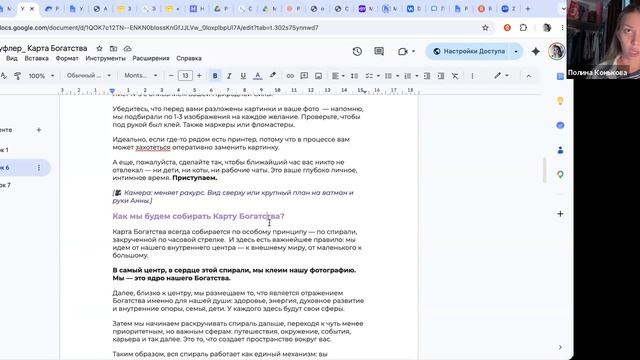Start a video call via camera icon
This screenshot has width=640, height=360.
(x=403, y=51)
